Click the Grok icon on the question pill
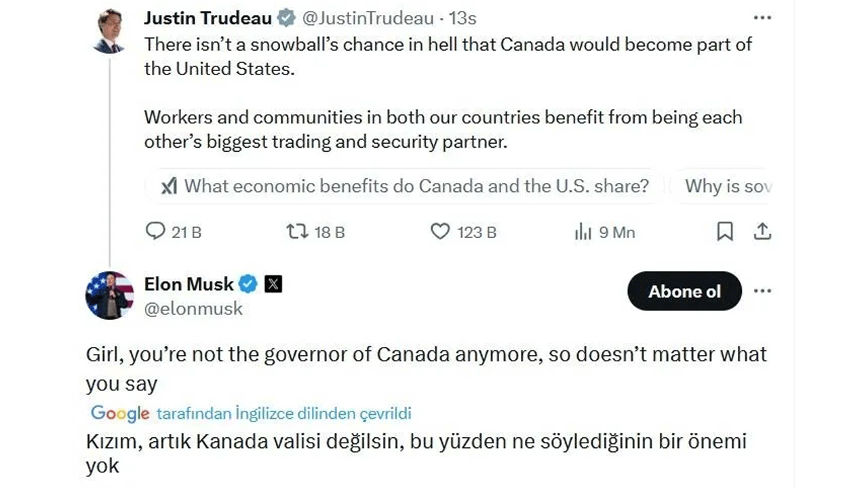Image resolution: width=868 pixels, height=488 pixels. point(170,186)
